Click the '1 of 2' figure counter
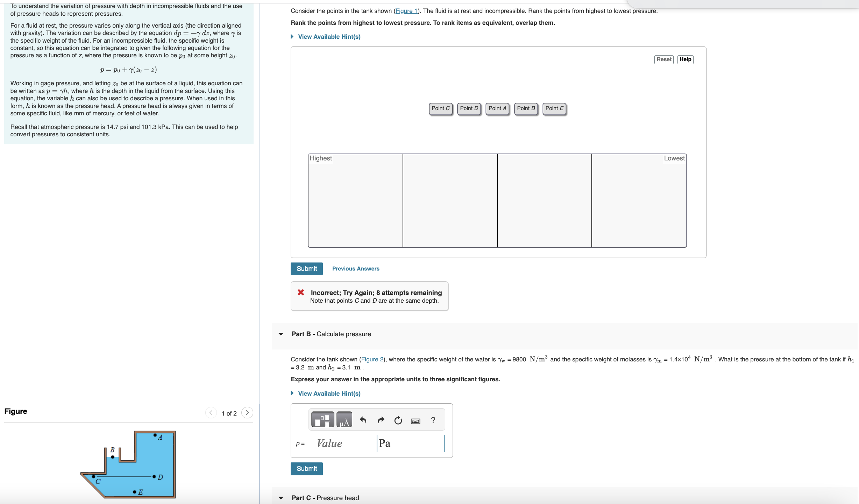The width and height of the screenshot is (859, 504). [x=229, y=413]
